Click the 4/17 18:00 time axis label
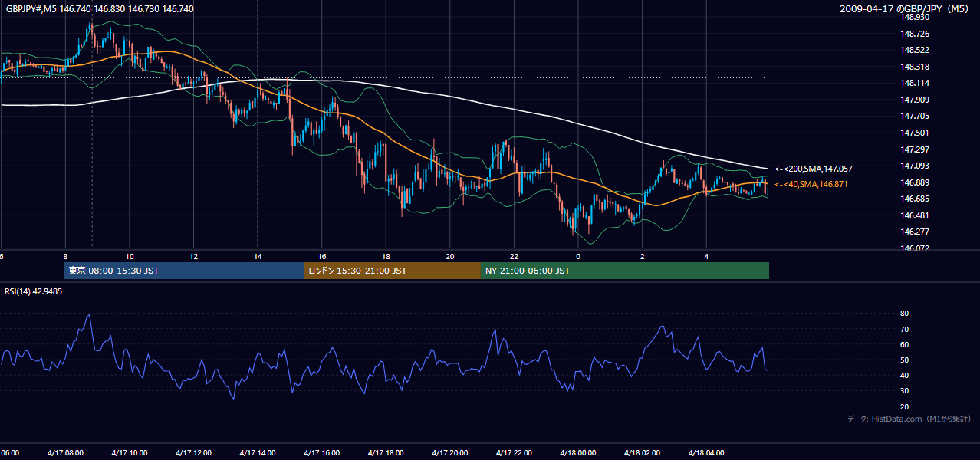The height and width of the screenshot is (460, 980). click(386, 453)
